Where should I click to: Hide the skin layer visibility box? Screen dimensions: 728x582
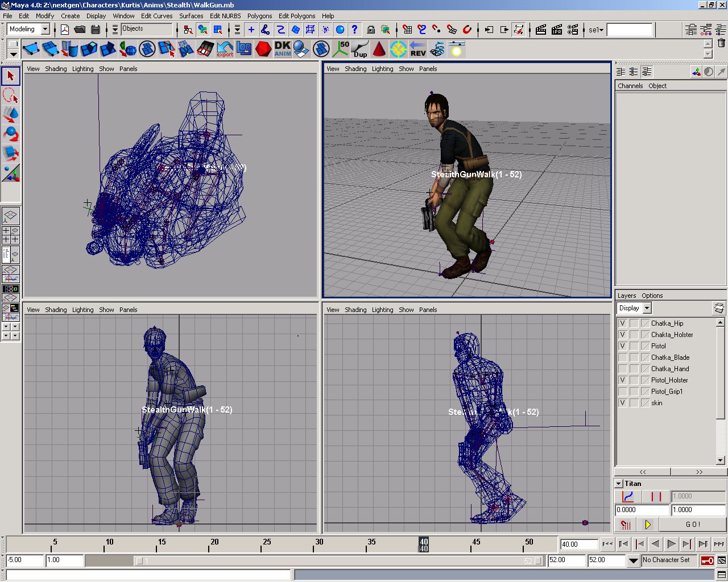coord(623,403)
